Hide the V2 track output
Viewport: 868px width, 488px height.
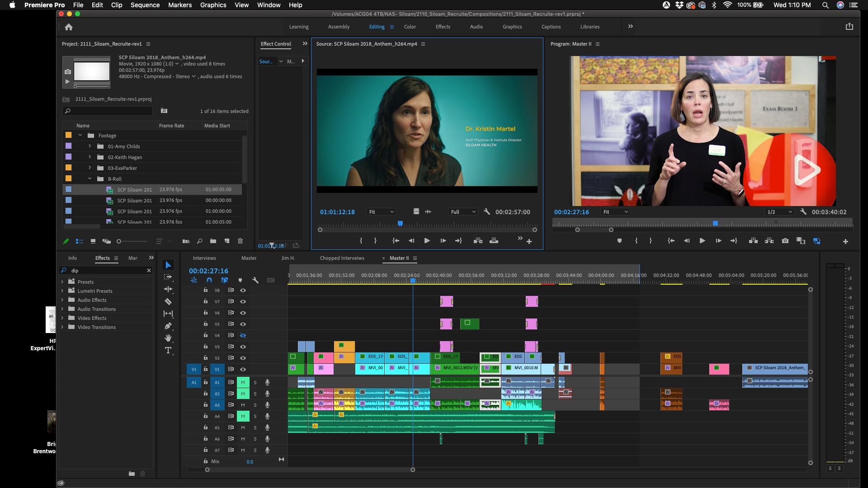tap(243, 358)
